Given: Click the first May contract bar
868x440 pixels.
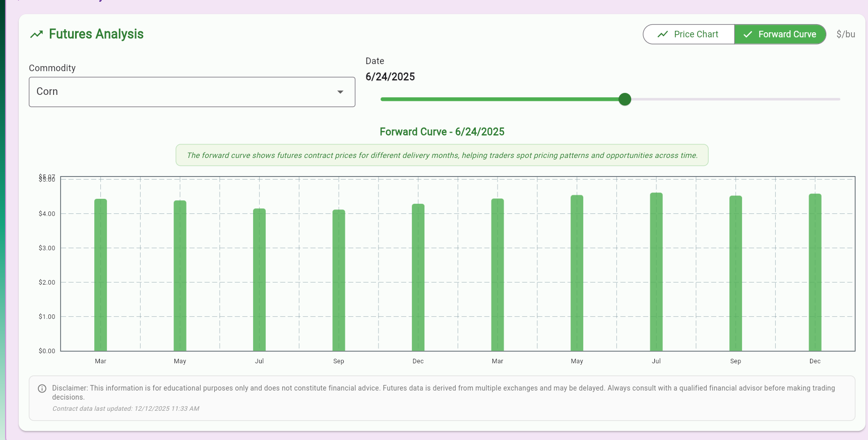Looking at the screenshot, I should coord(180,276).
